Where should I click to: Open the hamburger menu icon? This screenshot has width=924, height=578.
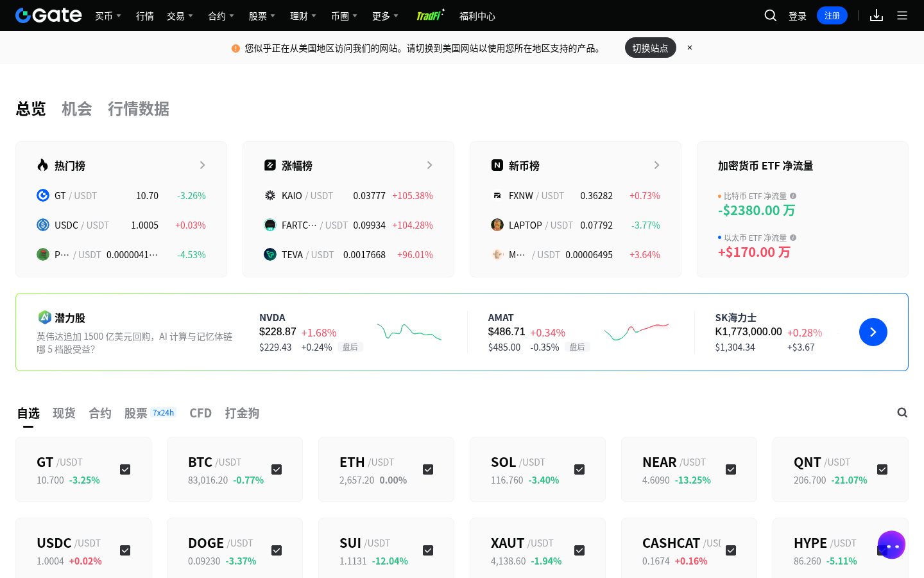[902, 15]
